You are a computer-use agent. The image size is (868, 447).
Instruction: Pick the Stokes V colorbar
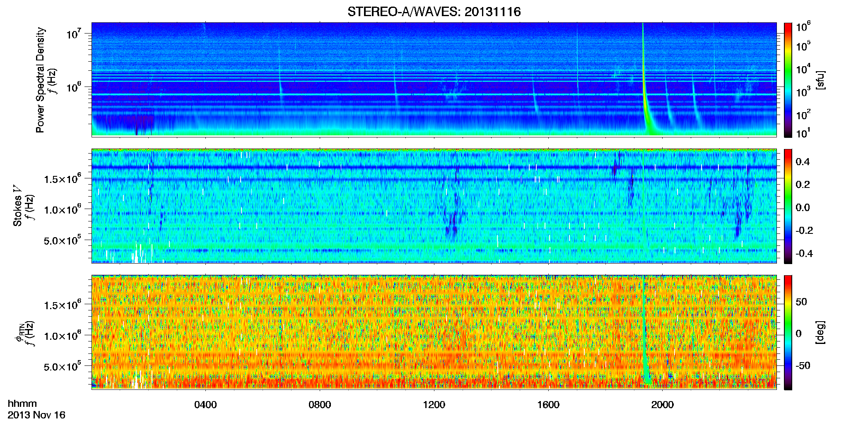click(788, 206)
